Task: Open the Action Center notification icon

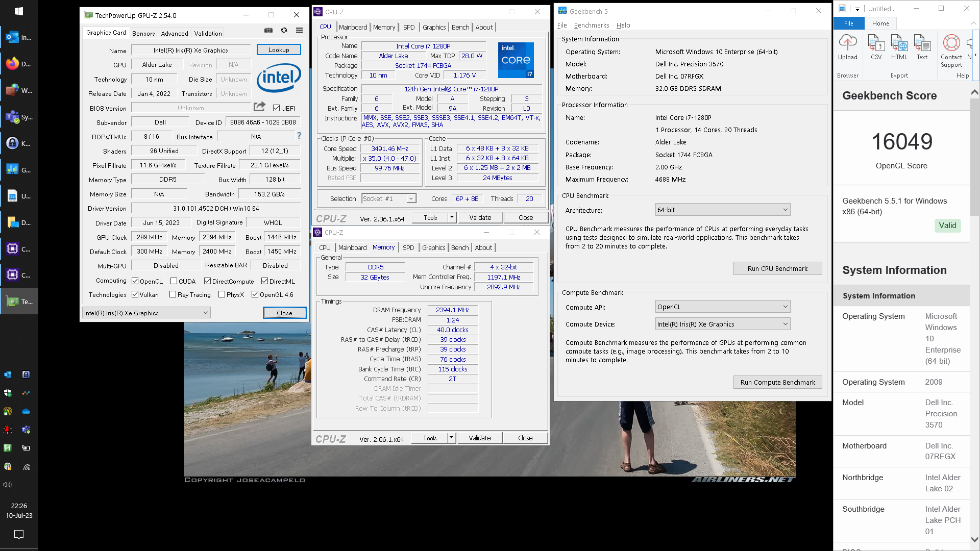Action: [19, 534]
